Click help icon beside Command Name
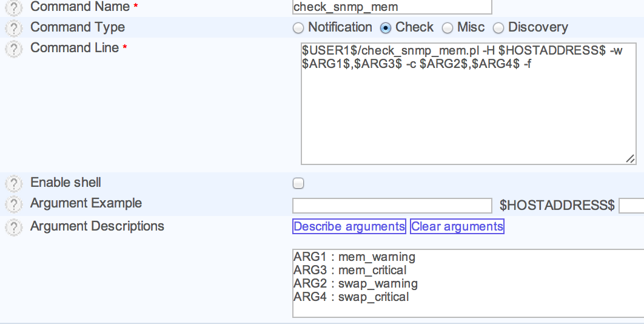Image resolution: width=644 pixels, height=324 pixels. pyautogui.click(x=13, y=7)
